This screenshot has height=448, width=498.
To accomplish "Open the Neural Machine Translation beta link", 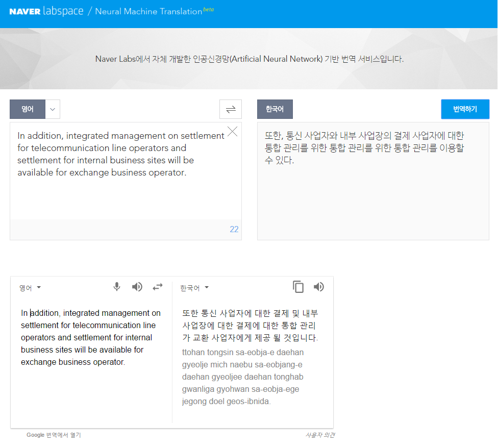I will (155, 11).
